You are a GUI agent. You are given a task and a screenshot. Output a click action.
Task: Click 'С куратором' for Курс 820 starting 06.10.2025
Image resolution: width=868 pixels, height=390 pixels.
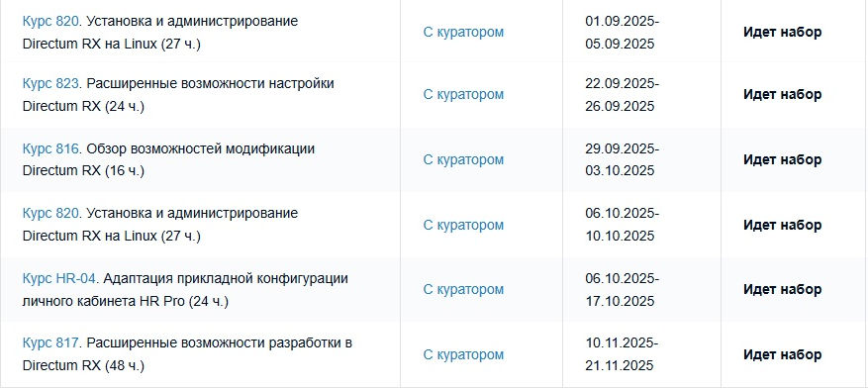tap(463, 226)
